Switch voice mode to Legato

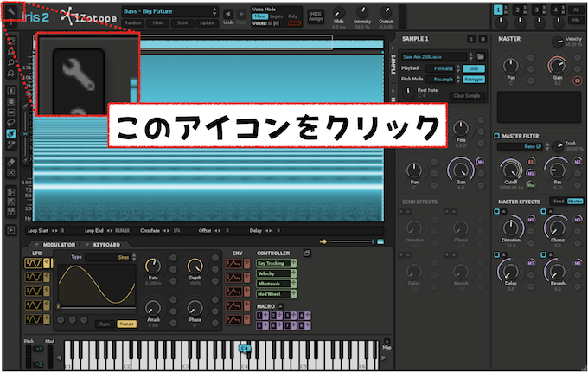pyautogui.click(x=277, y=16)
